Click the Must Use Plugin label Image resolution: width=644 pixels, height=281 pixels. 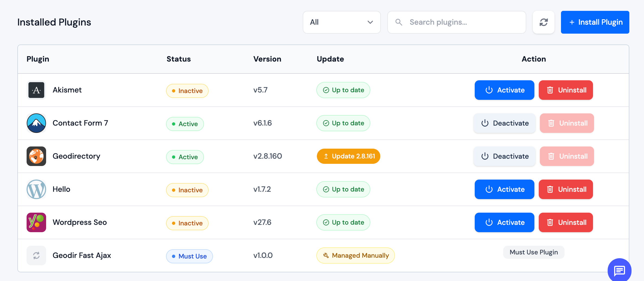[x=534, y=252]
